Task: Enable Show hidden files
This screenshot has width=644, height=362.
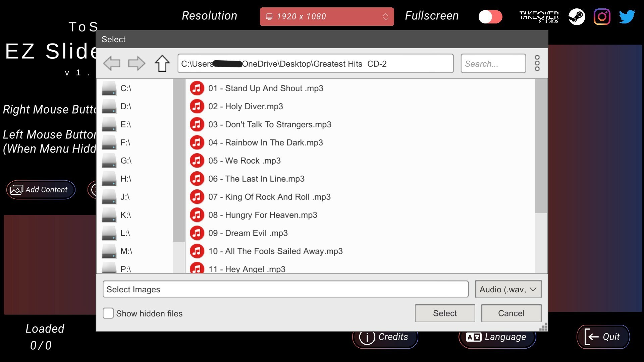Action: [x=108, y=313]
